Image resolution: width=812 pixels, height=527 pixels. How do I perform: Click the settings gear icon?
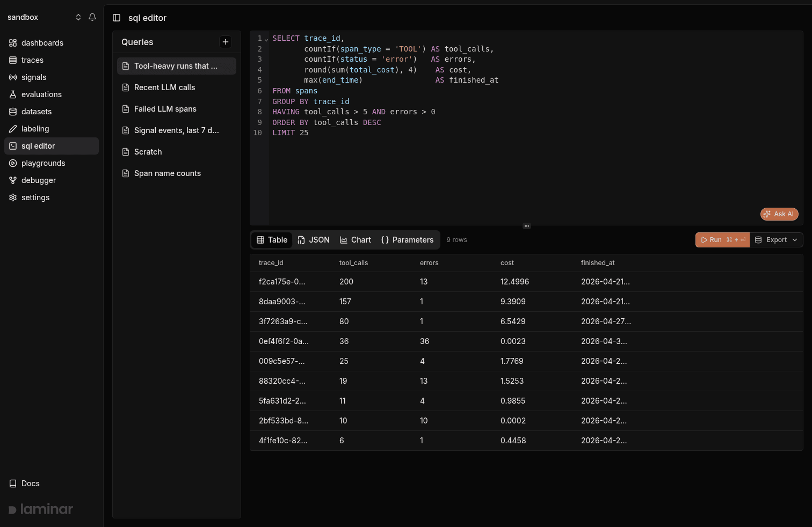[13, 197]
